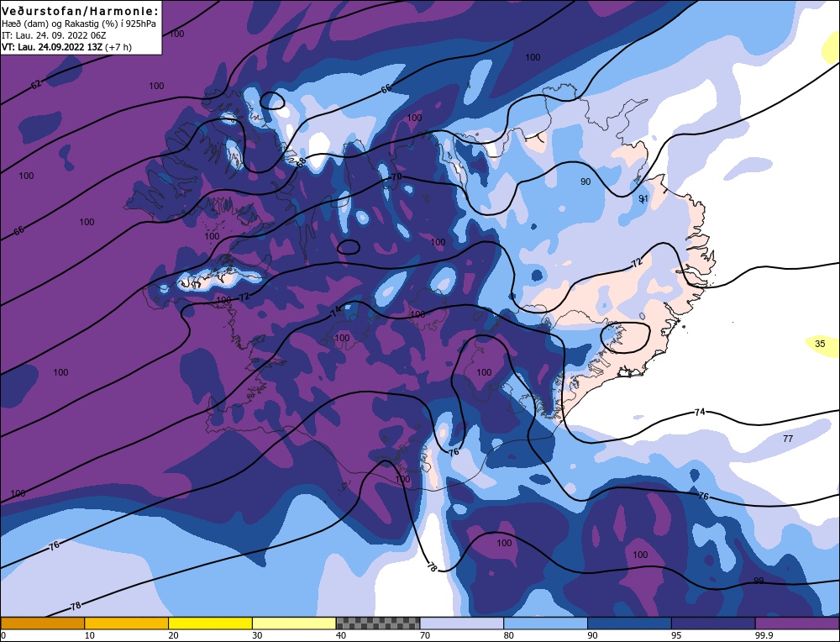Click the legend tick label "99.9"

pos(764,635)
